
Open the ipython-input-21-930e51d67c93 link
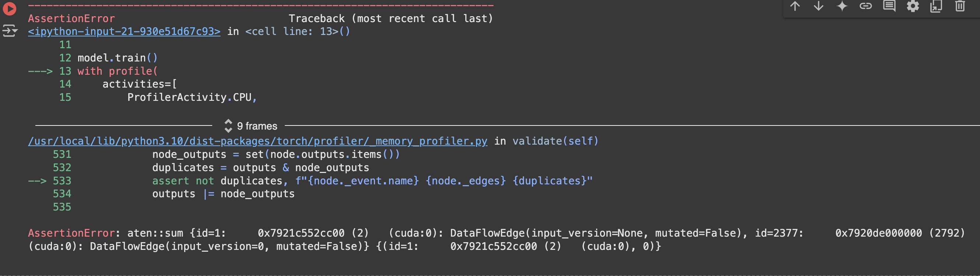click(124, 32)
